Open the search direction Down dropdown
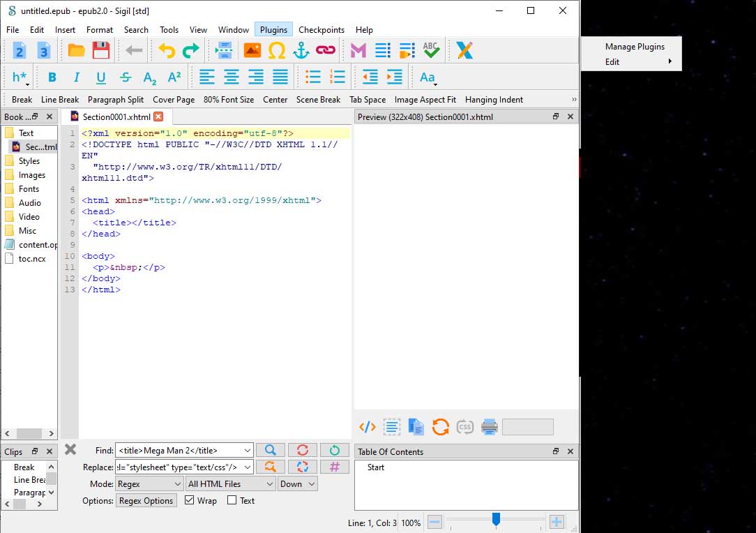Viewport: 756px width, 533px height. (297, 484)
